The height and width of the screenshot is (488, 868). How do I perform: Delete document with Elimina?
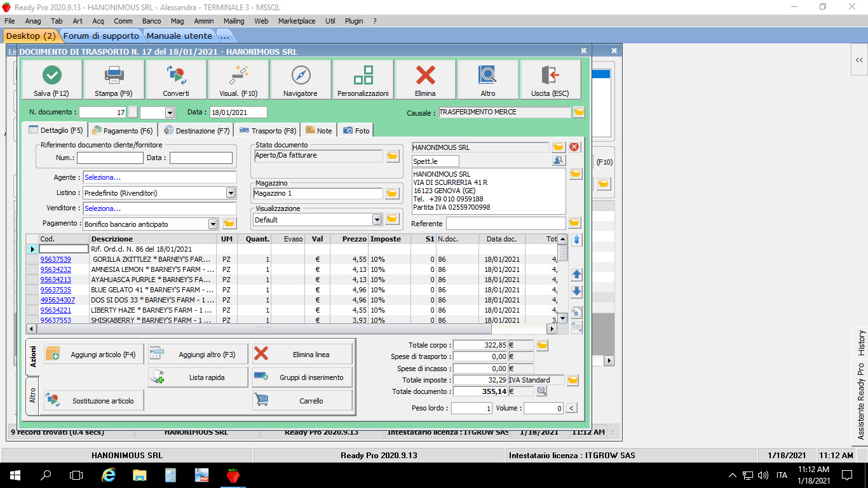pos(425,80)
